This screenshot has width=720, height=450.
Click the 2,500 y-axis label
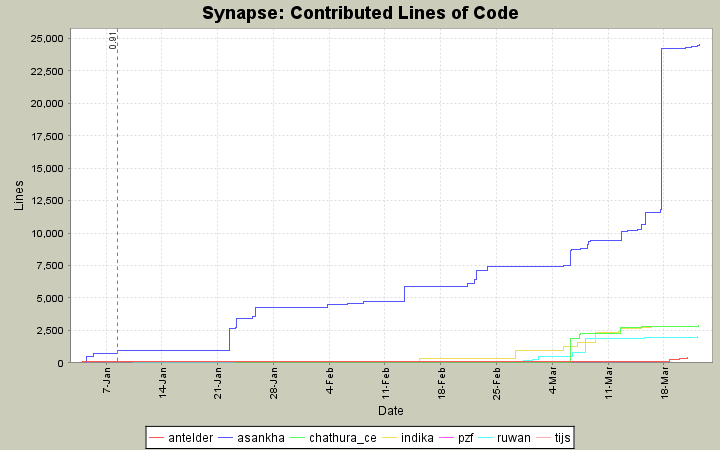pos(50,331)
